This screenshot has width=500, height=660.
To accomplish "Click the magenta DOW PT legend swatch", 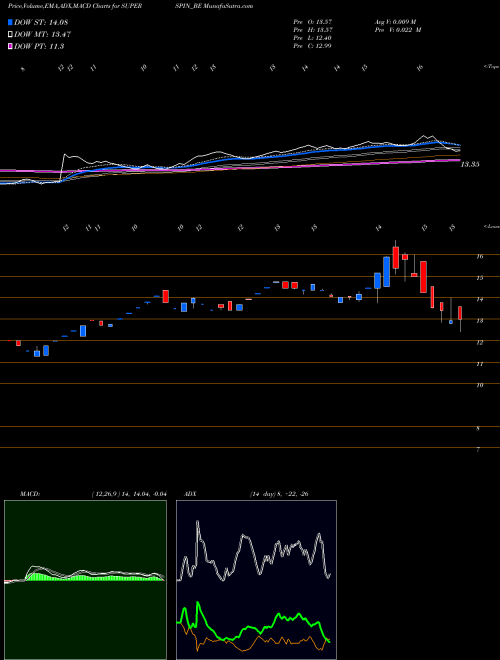I will point(10,46).
